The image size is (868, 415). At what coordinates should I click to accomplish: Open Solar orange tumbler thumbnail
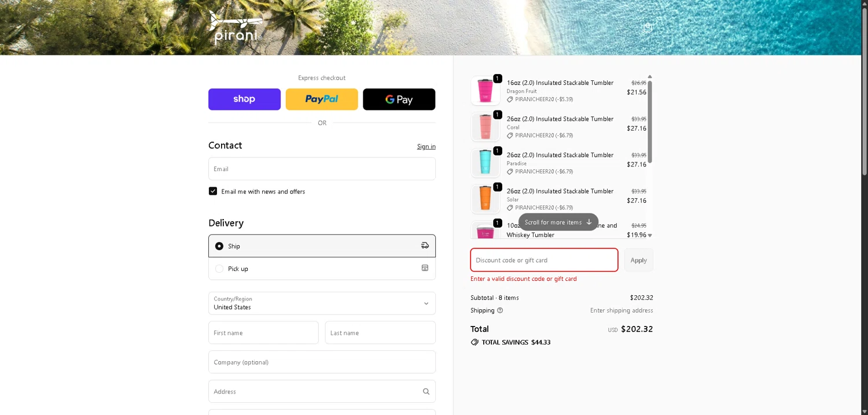(x=486, y=199)
